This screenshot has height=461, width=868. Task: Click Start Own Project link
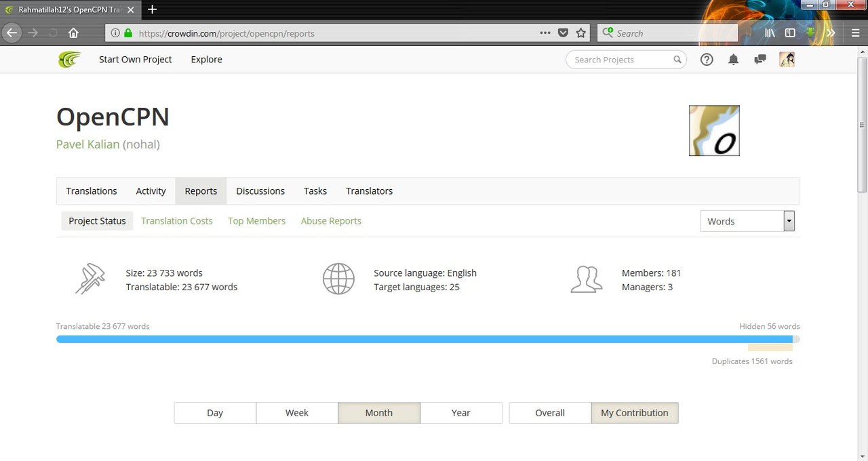click(x=136, y=60)
